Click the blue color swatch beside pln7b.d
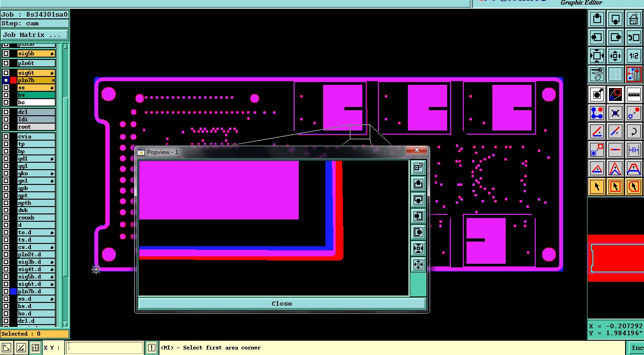The image size is (644, 355). (13, 291)
